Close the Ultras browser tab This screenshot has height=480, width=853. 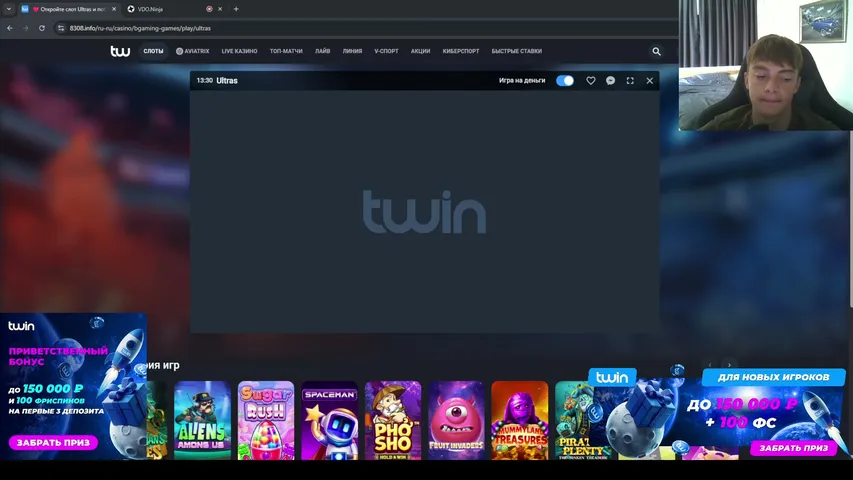coord(114,9)
